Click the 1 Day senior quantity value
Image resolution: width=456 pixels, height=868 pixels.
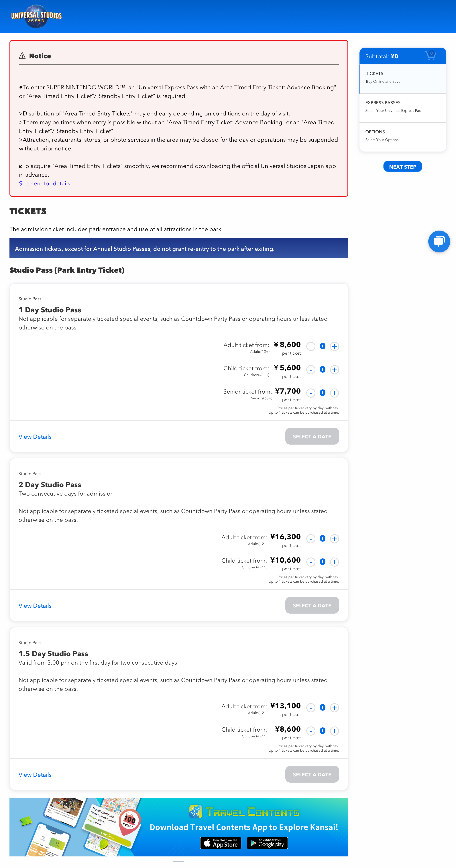click(323, 393)
